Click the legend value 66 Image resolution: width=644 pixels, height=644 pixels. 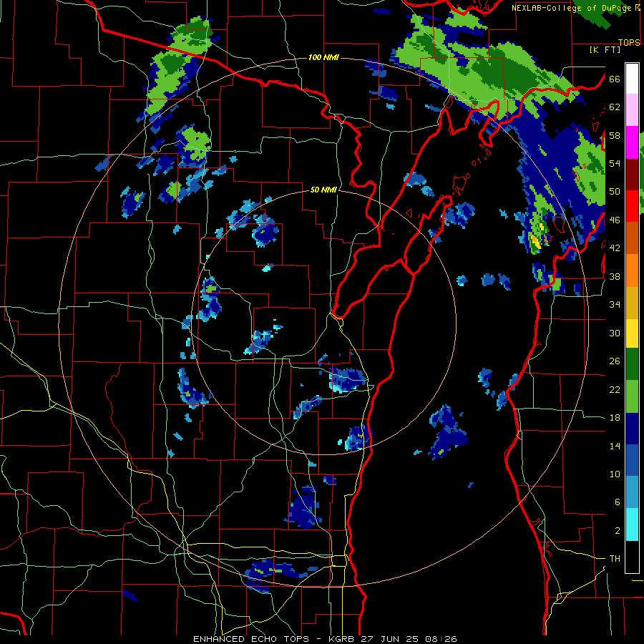(615, 79)
